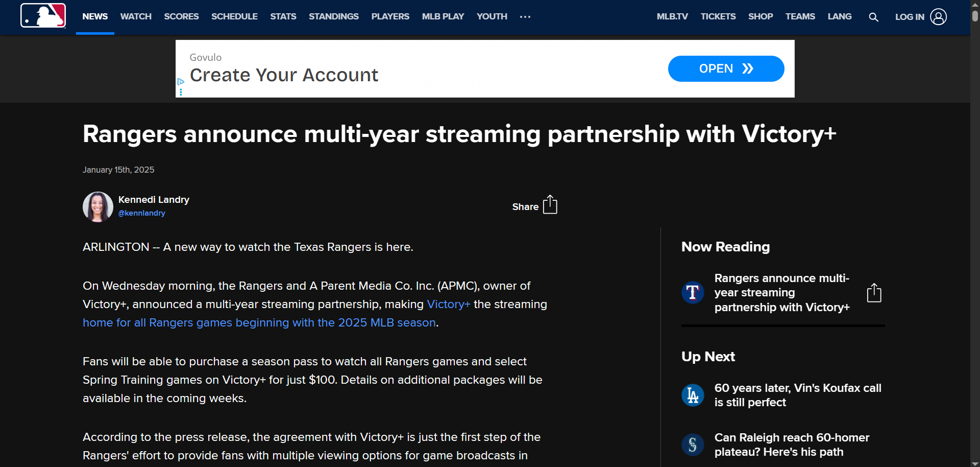This screenshot has width=980, height=467.
Task: Click the Mariners logo in Up Next
Action: click(693, 445)
